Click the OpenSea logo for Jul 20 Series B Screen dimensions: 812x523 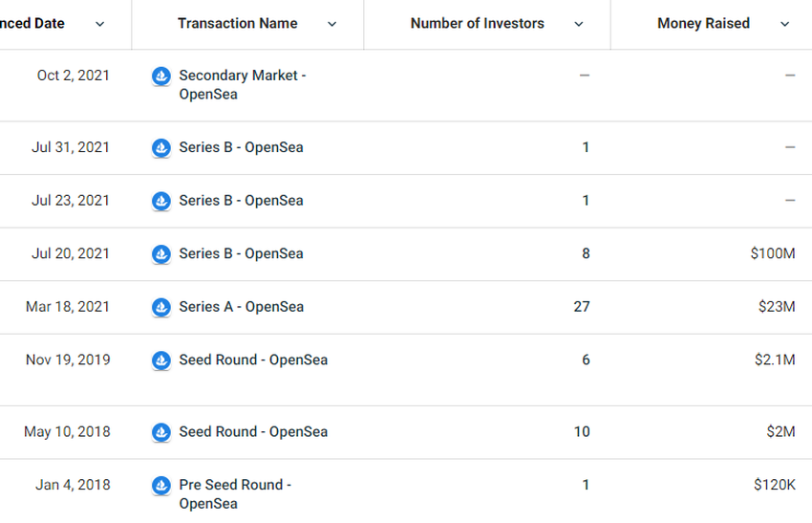pos(161,254)
